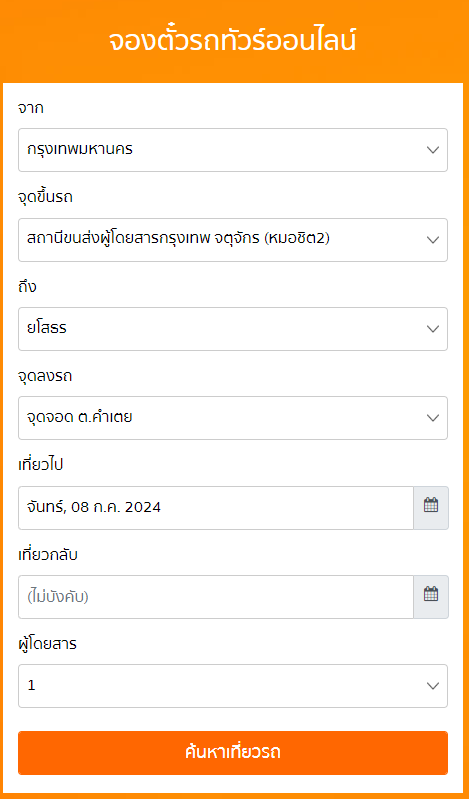This screenshot has width=469, height=799.
Task: Open the กรุงเทพมหานคร origin province dropdown
Action: (x=233, y=150)
